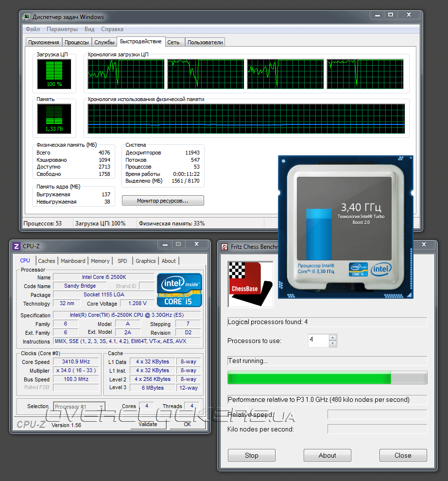Click Logical processors found: 4 text
The height and width of the screenshot is (481, 448).
click(268, 322)
